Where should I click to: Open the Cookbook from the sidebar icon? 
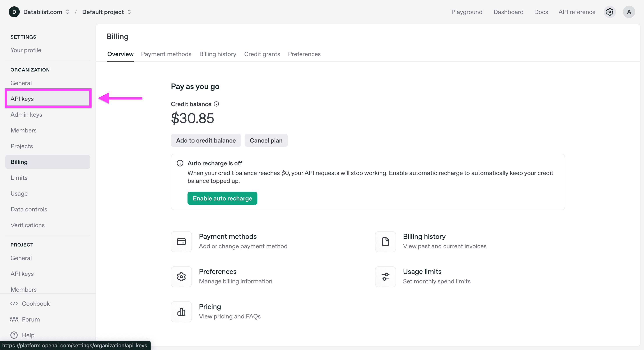coord(14,304)
